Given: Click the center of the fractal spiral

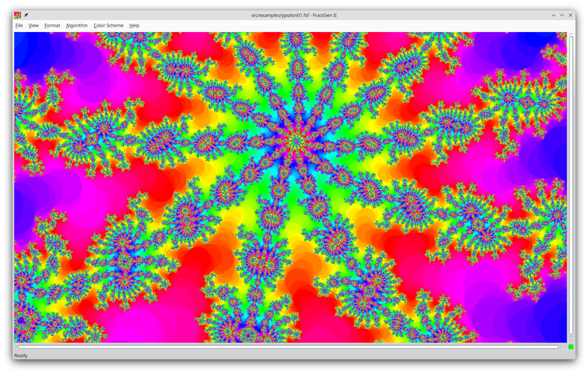Looking at the screenshot, I should tap(296, 141).
